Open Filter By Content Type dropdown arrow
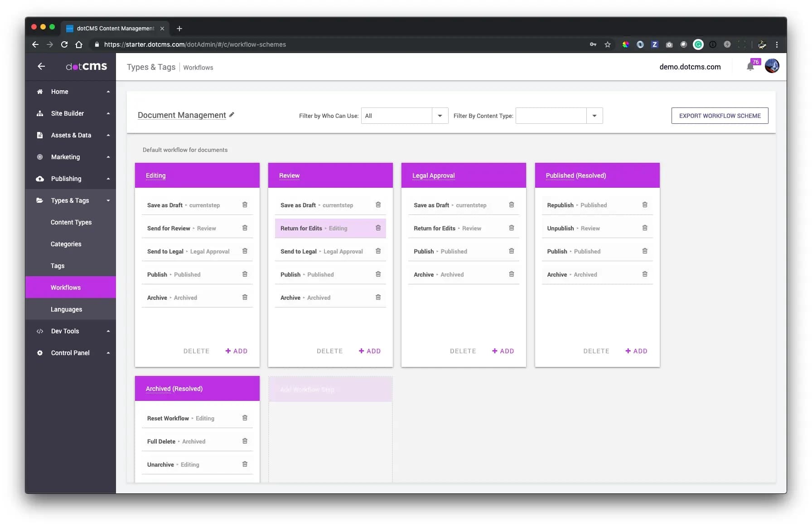This screenshot has height=527, width=812. (x=594, y=116)
